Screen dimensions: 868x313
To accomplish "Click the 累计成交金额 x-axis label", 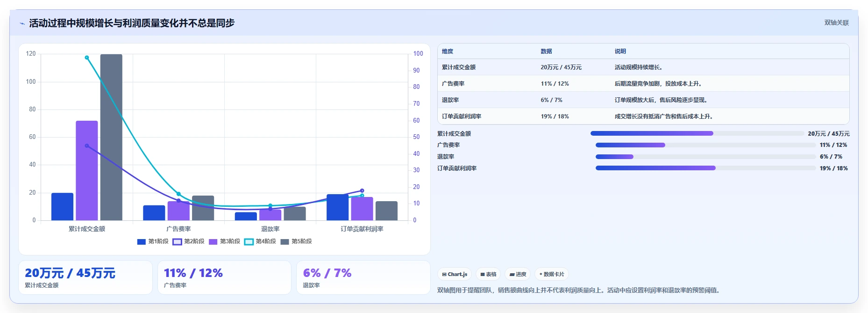I will tap(87, 229).
